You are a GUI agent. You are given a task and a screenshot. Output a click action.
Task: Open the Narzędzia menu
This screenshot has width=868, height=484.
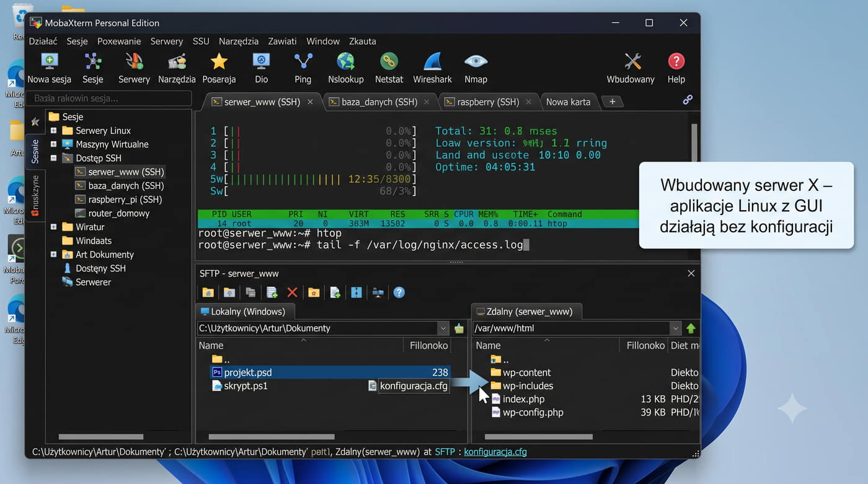(x=238, y=42)
